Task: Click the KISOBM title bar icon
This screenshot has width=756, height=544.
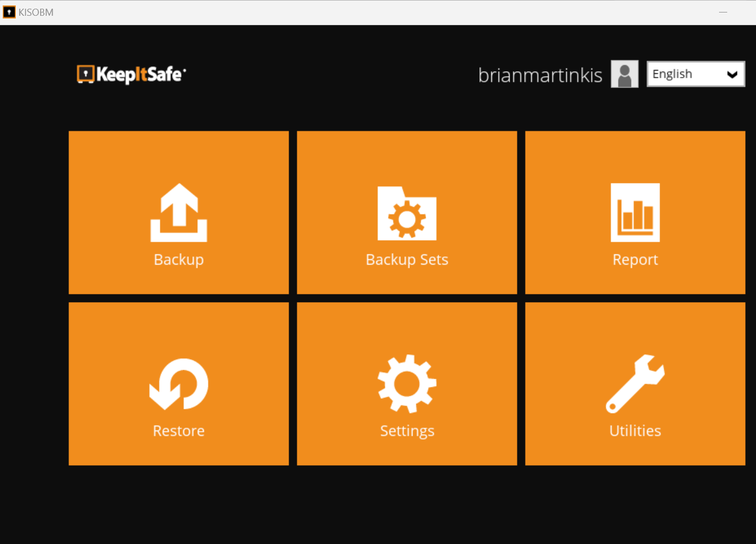Action: tap(9, 11)
